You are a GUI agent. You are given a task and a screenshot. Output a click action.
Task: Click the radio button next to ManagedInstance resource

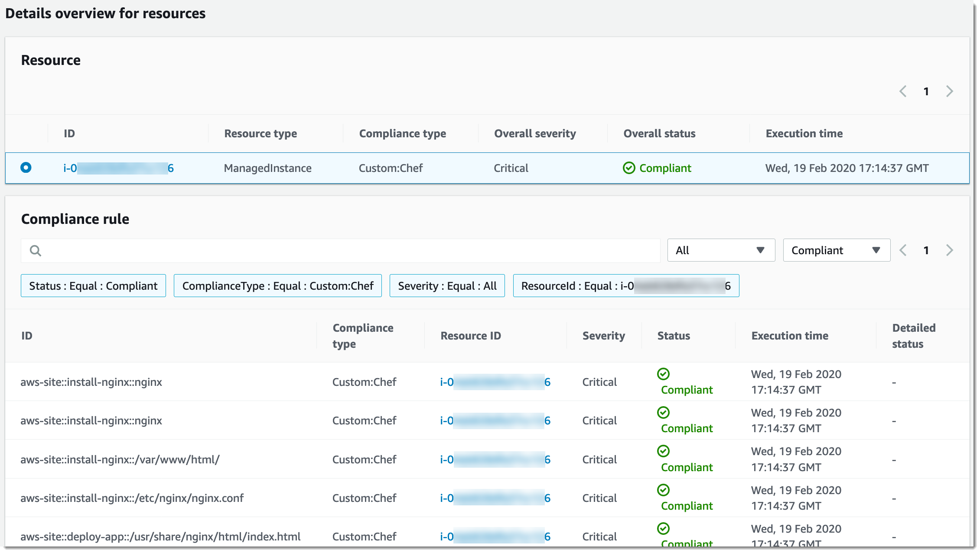click(x=26, y=168)
